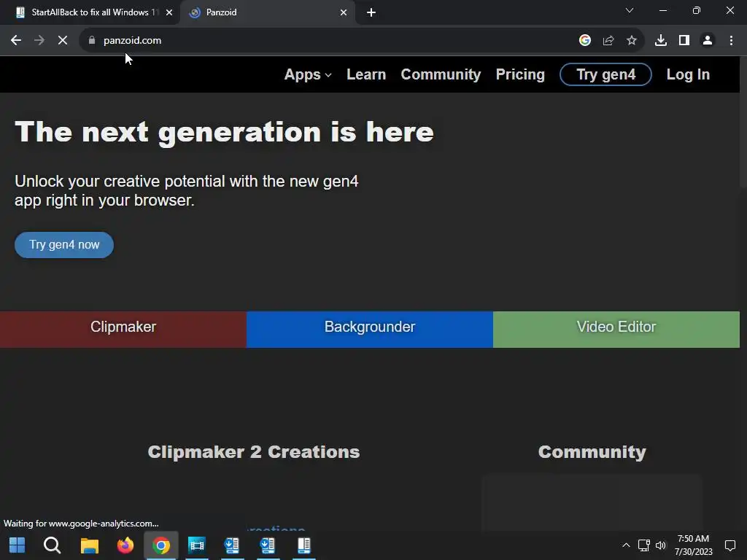Toggle Chrome side panel
Screen dimensions: 747x560
point(684,41)
